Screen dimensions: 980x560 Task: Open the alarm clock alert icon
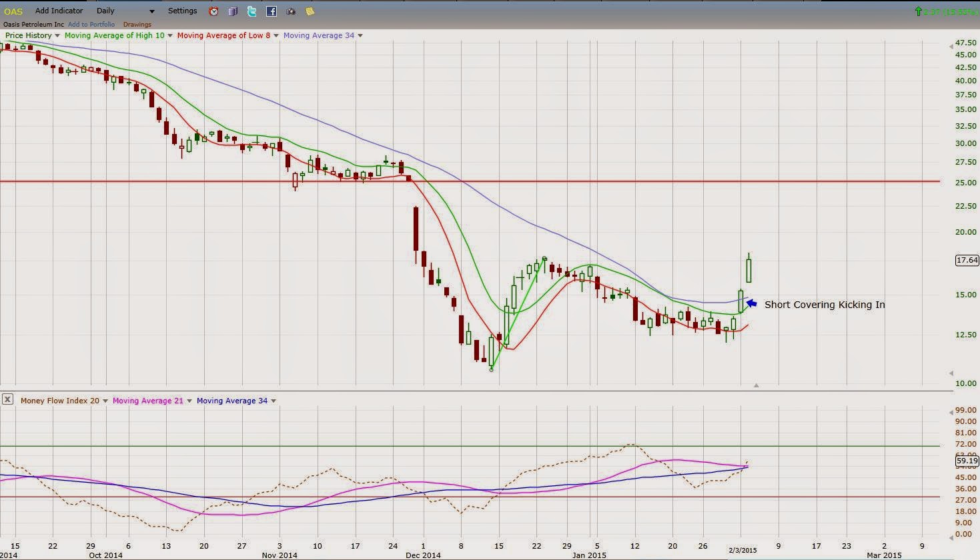213,11
